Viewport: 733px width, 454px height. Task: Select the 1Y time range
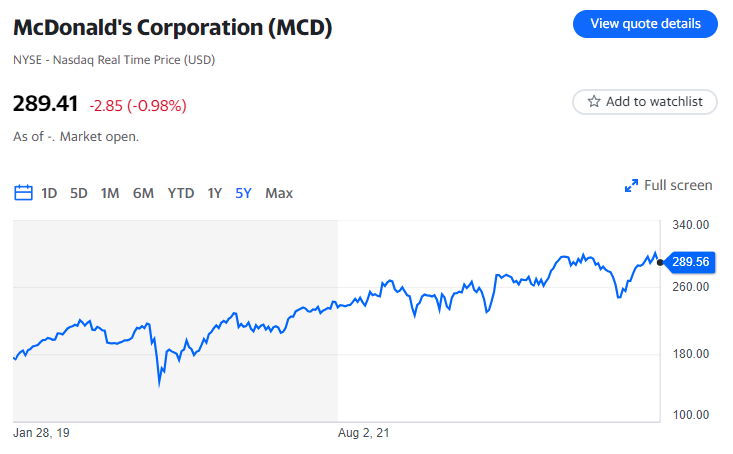pos(214,193)
